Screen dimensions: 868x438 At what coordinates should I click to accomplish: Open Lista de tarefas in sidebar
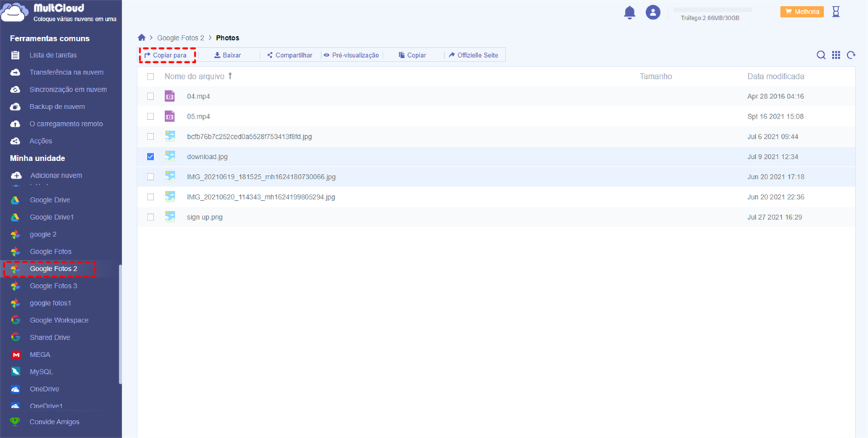53,55
